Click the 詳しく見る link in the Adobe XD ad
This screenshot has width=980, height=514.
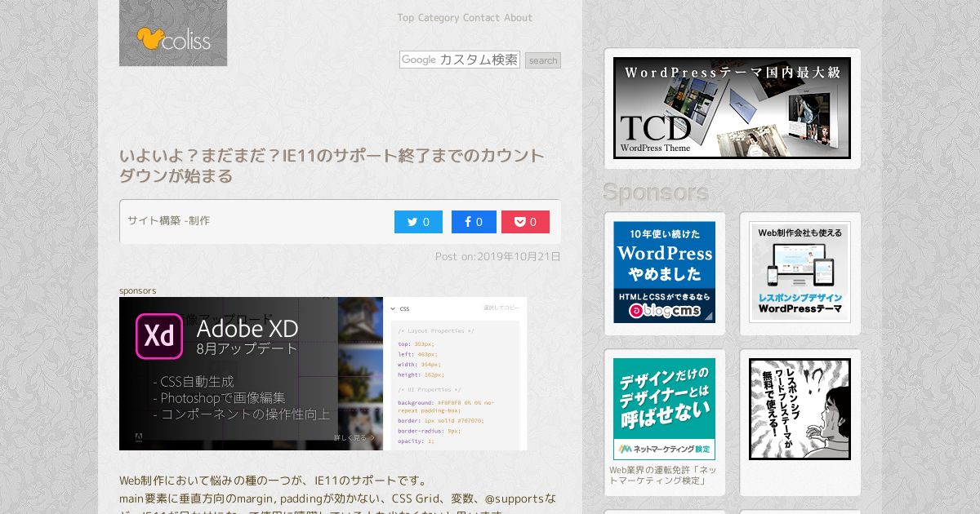tap(354, 438)
